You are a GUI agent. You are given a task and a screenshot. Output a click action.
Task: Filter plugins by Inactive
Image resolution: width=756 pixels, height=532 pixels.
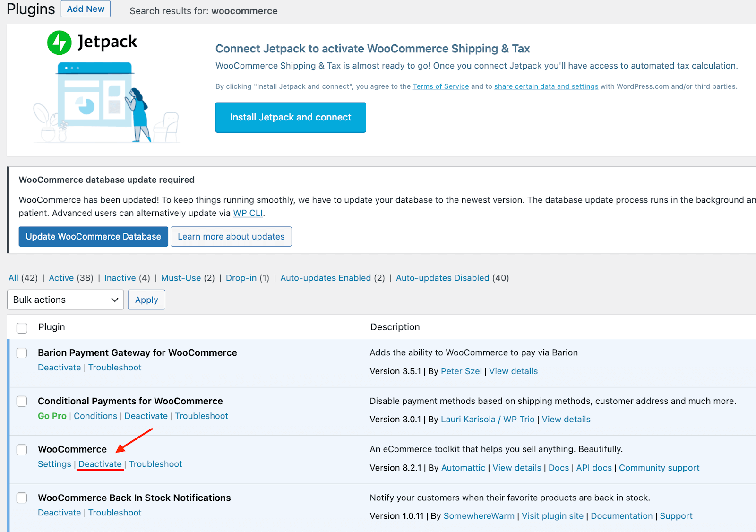[120, 278]
